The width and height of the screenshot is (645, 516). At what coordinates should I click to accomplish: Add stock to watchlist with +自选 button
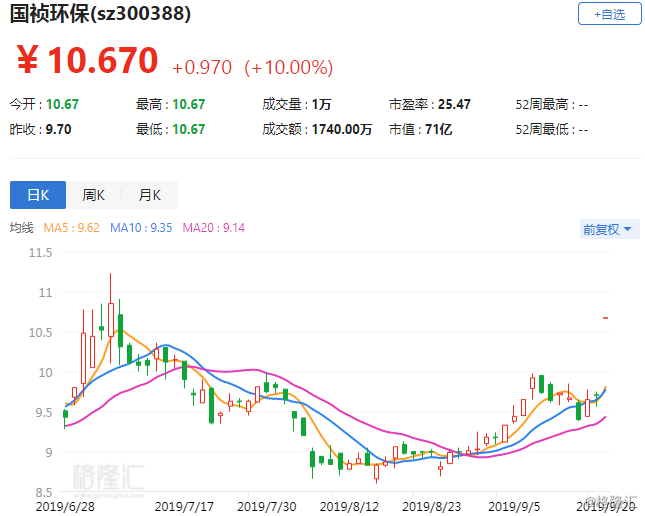(609, 14)
